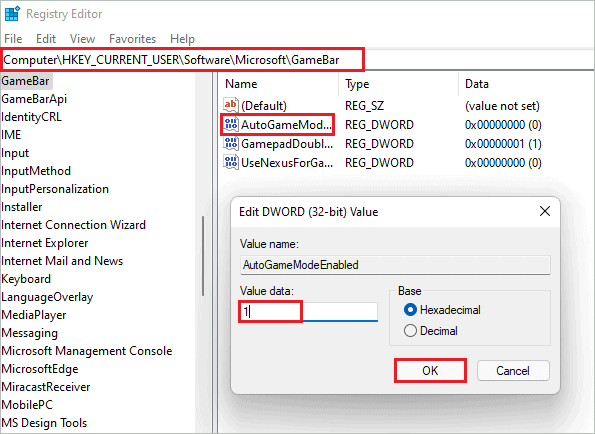Select the (Default) value name
Viewport: 595px width, 434px height.
[x=264, y=106]
